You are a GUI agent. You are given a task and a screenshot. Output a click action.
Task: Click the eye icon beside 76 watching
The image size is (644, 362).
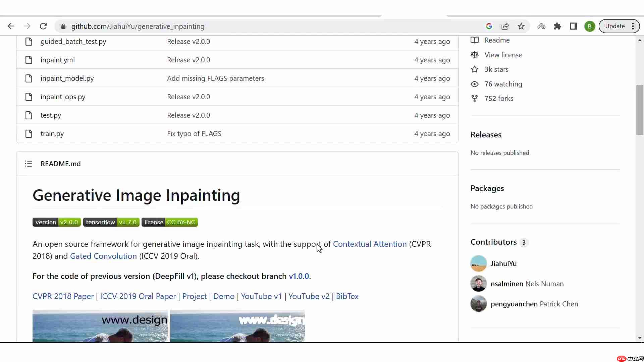[x=475, y=84]
